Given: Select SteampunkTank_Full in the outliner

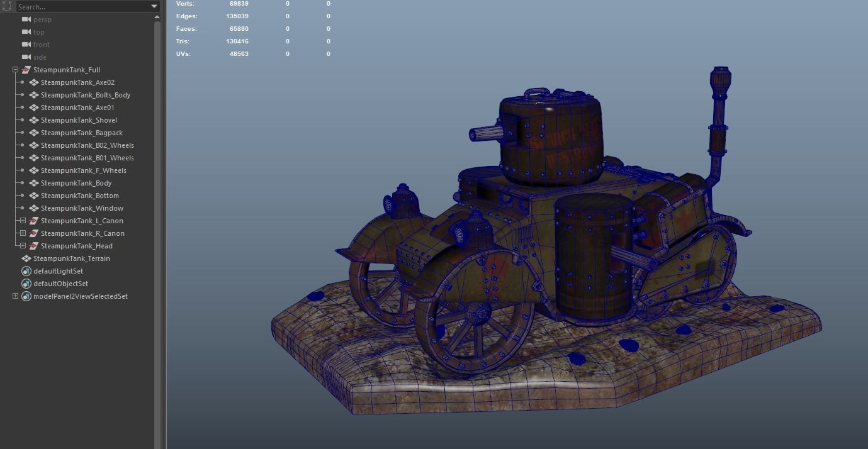Looking at the screenshot, I should tap(67, 70).
